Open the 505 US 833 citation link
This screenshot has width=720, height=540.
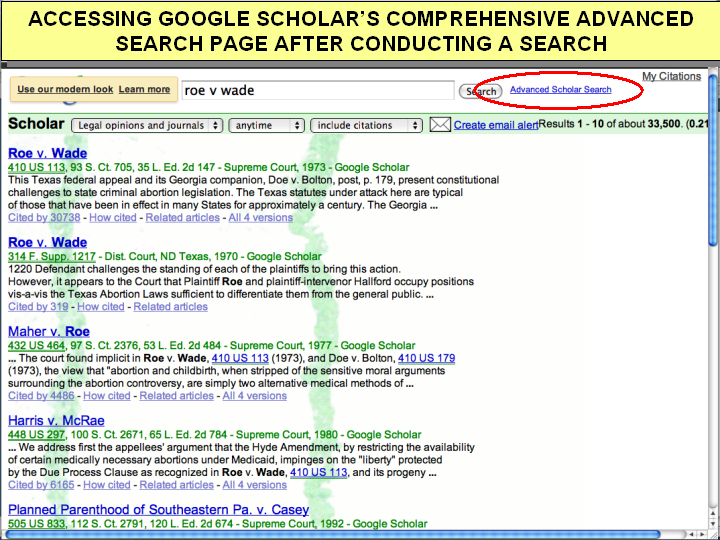[x=37, y=524]
